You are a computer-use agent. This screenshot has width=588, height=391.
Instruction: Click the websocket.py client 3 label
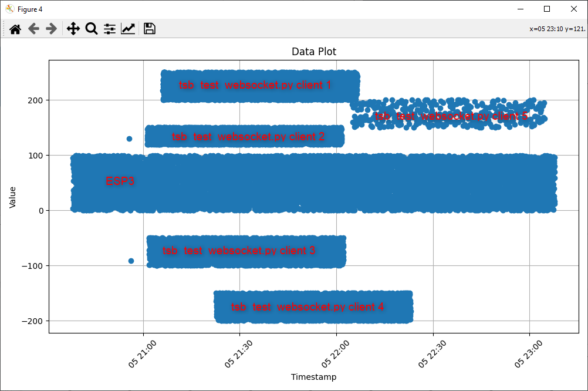click(239, 251)
